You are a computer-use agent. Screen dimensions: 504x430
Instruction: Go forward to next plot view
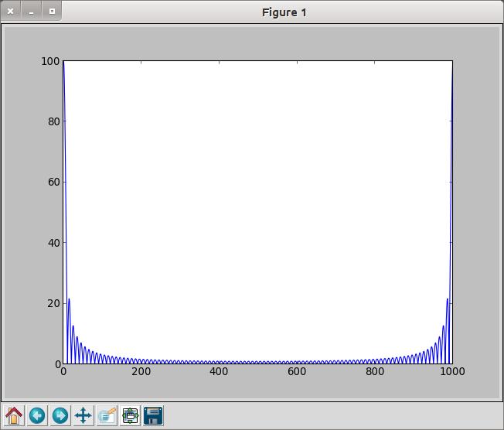60,415
